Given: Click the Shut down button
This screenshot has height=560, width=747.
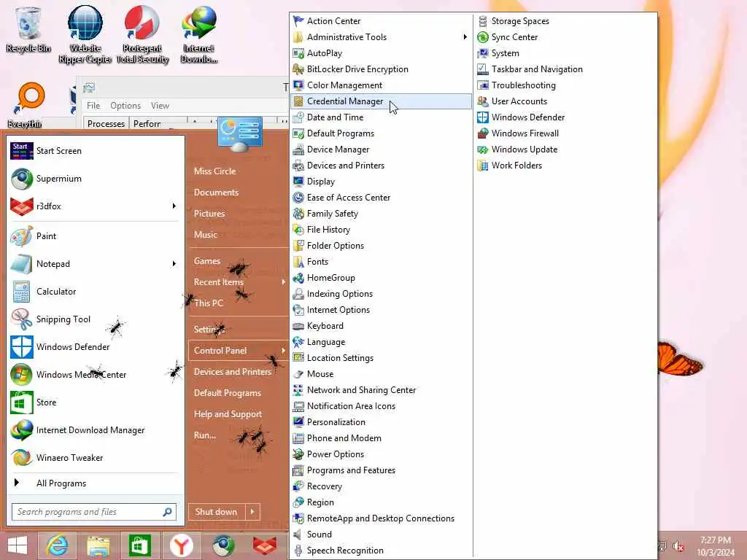Looking at the screenshot, I should point(217,512).
